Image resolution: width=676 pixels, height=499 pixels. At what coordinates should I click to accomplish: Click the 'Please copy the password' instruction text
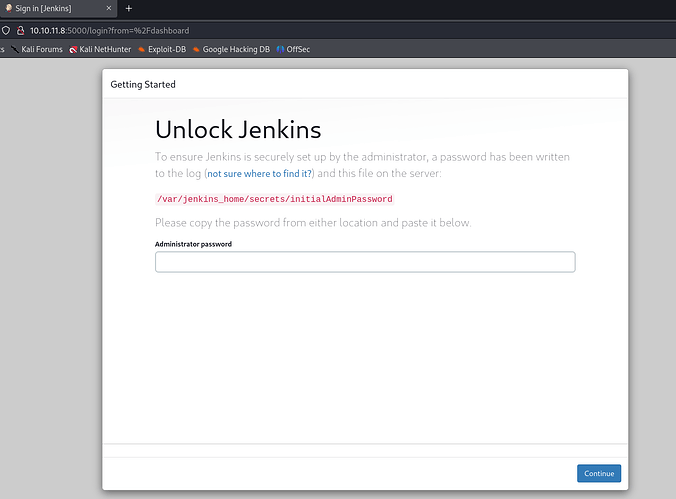[x=313, y=223]
